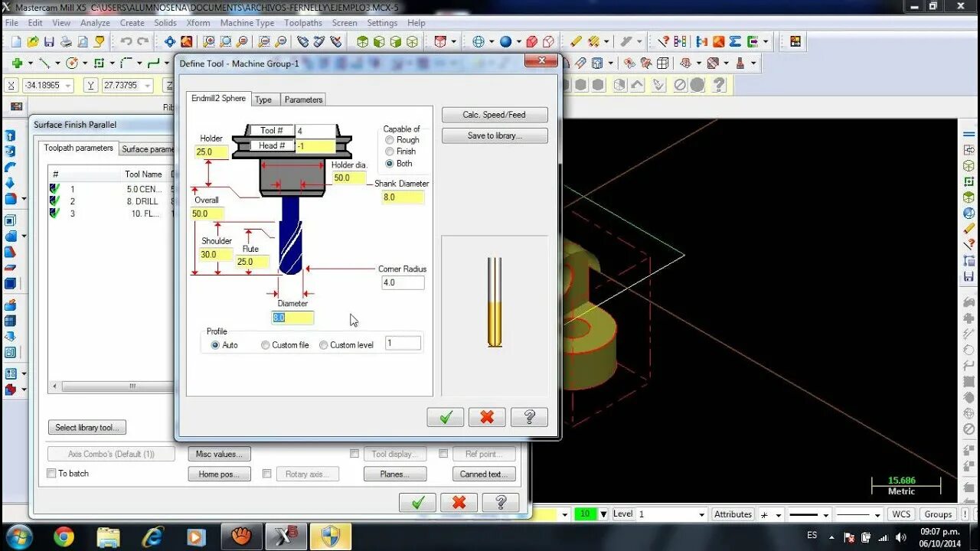Click the Diameter input field

(x=292, y=318)
